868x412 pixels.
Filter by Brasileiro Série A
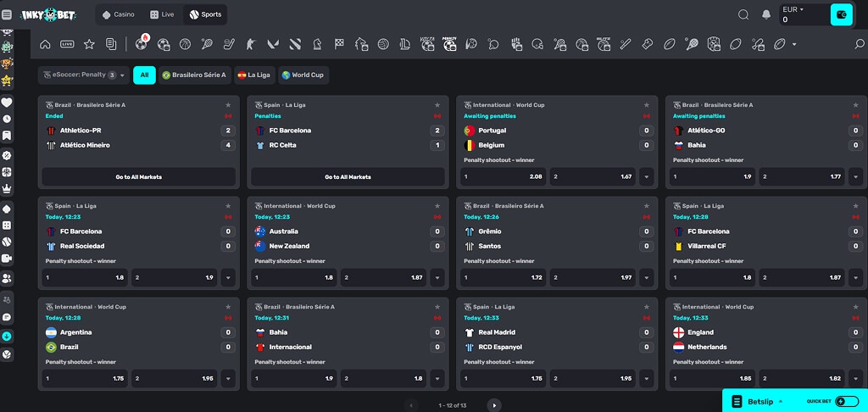coord(194,75)
